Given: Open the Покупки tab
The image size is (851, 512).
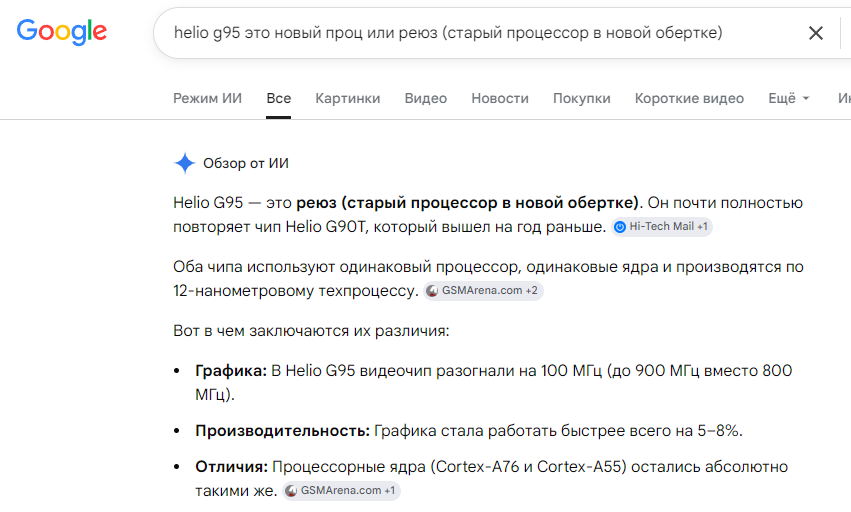Looking at the screenshot, I should coord(581,98).
